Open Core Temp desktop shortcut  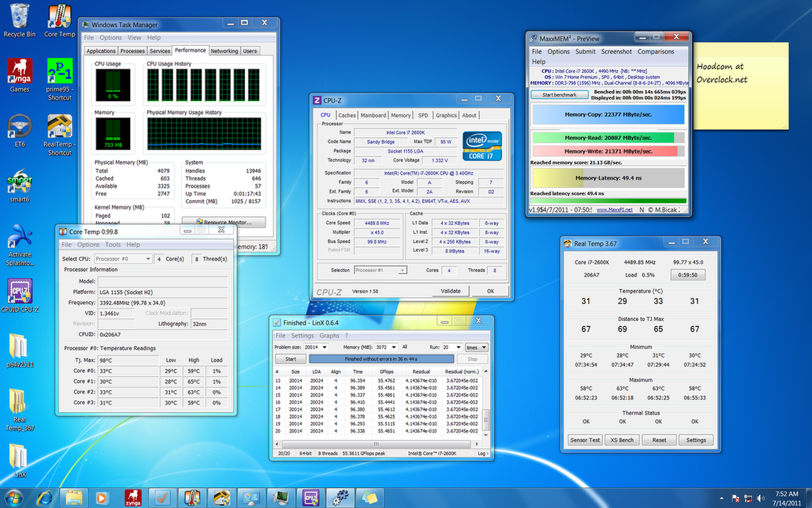(60, 21)
